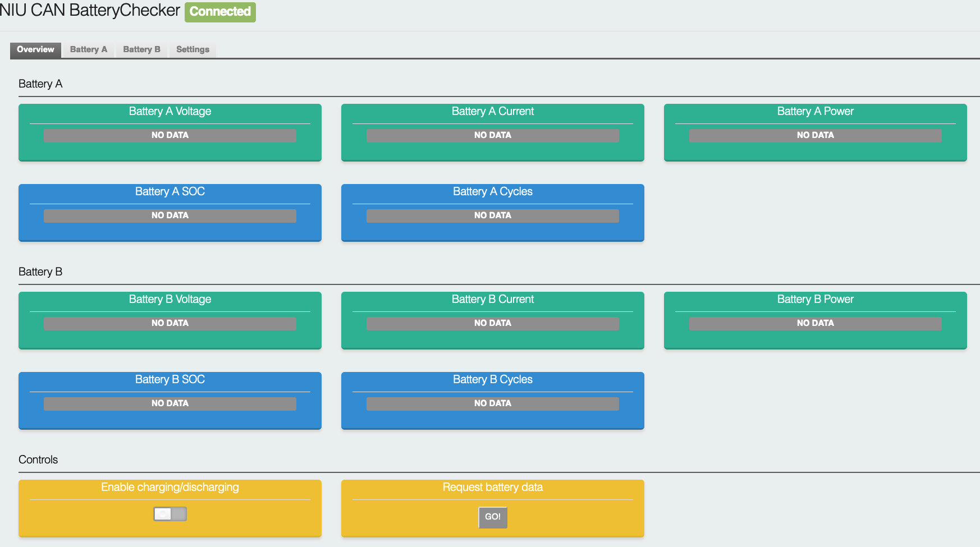Click the Battery B Cycles NO DATA bar
This screenshot has height=547, width=980.
(x=492, y=403)
